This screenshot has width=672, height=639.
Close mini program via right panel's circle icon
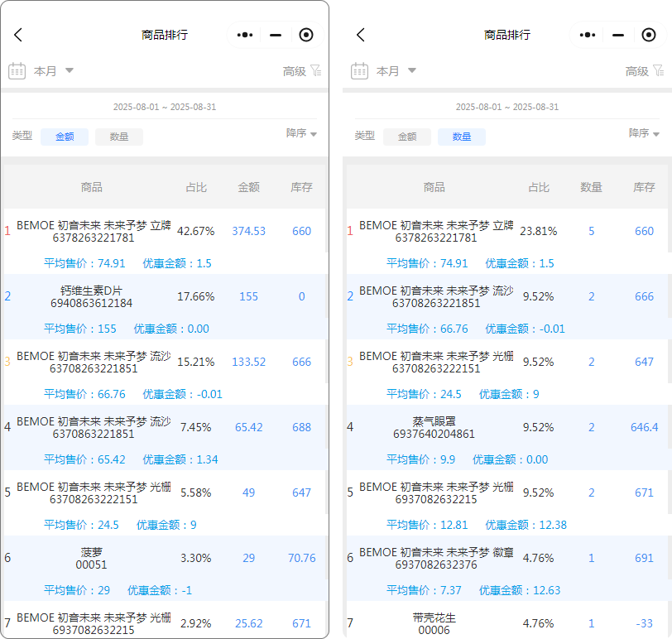click(x=649, y=35)
